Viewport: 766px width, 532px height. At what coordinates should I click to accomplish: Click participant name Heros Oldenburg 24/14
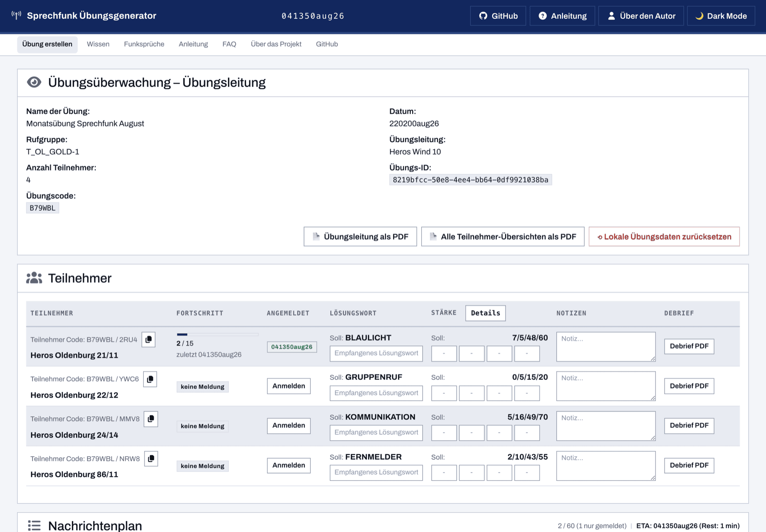click(74, 435)
